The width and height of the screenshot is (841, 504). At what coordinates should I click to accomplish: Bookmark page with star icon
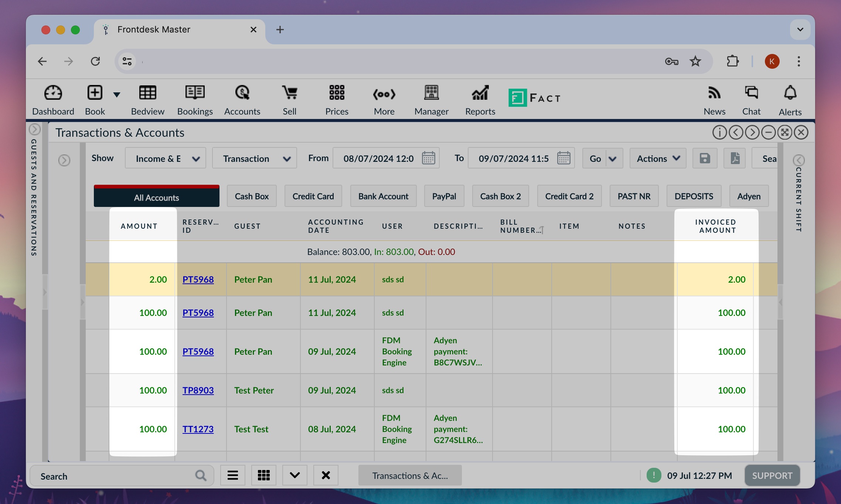click(695, 61)
